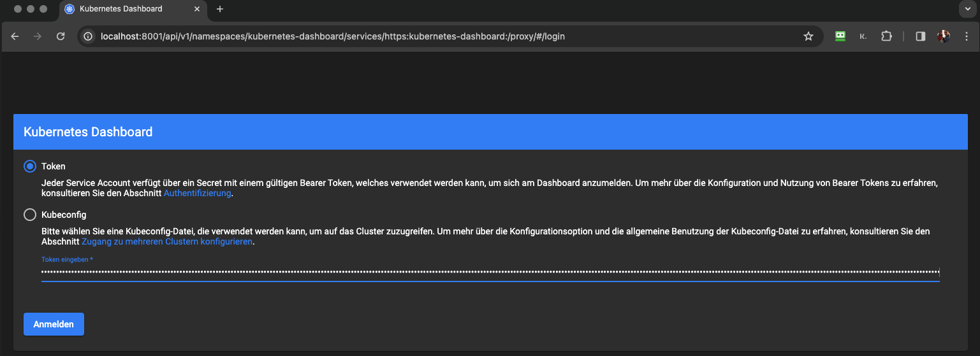Click the Token option label

[54, 166]
